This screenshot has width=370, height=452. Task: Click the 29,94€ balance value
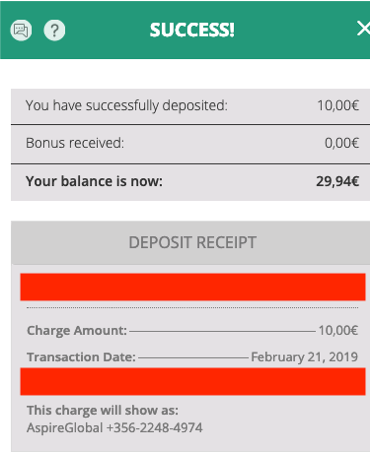click(338, 181)
